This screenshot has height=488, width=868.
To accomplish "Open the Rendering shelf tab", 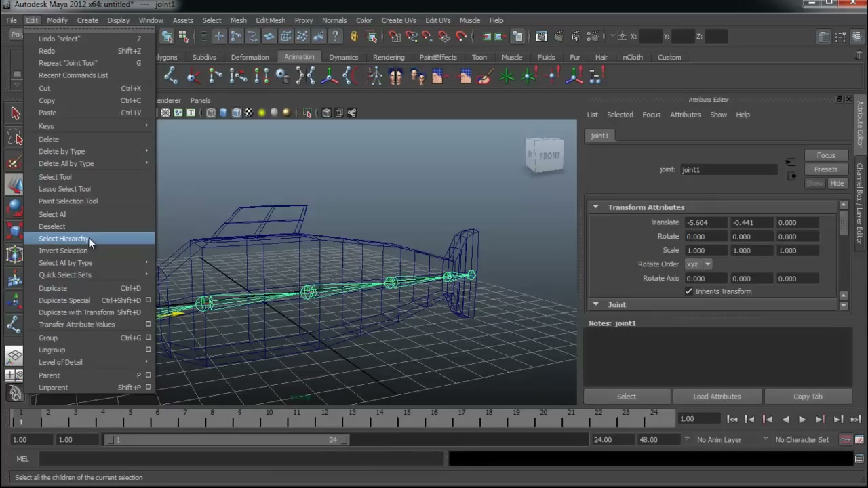I will (389, 58).
